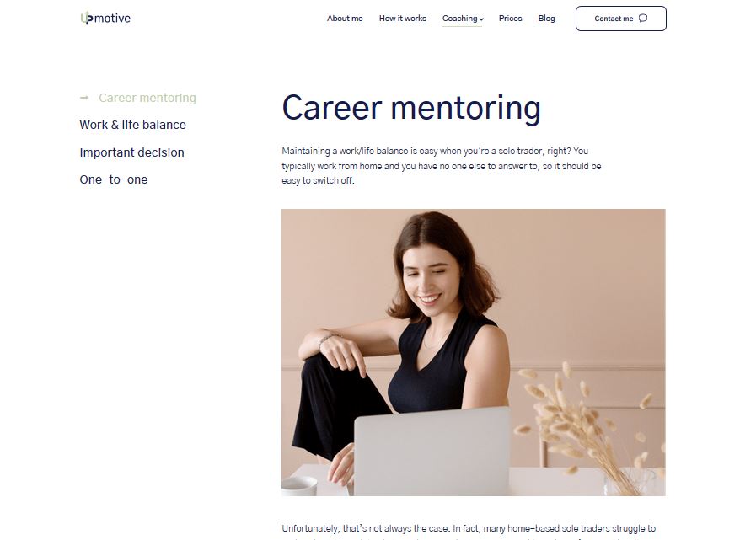This screenshot has height=540, width=756.
Task: Click the green Up logo mark
Action: pyautogui.click(x=86, y=19)
